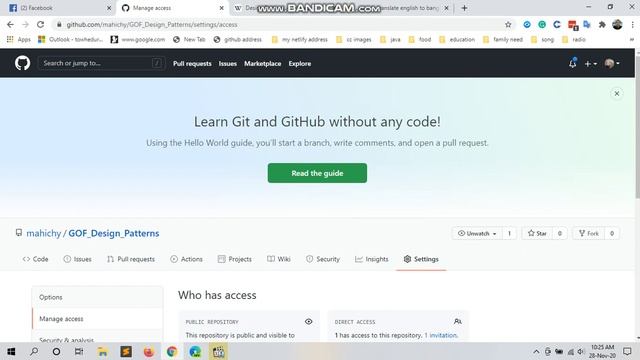Open the Chrome extensions puzzle icon
Image resolution: width=640 pixels, height=360 pixels.
click(602, 24)
